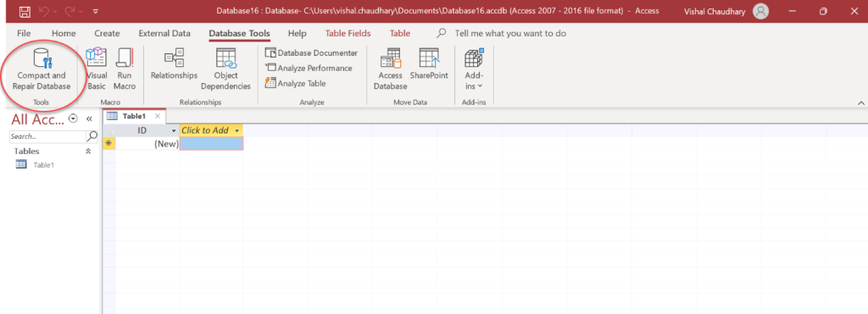Select the Database Tools tab
The image size is (868, 314).
[x=240, y=33]
